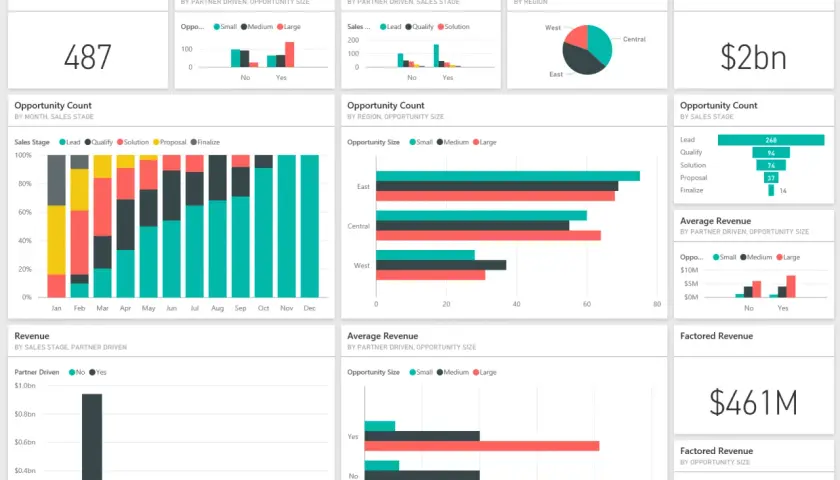840x480 pixels.
Task: Select the Lead funnel bar showing 268
Action: pyautogui.click(x=771, y=140)
